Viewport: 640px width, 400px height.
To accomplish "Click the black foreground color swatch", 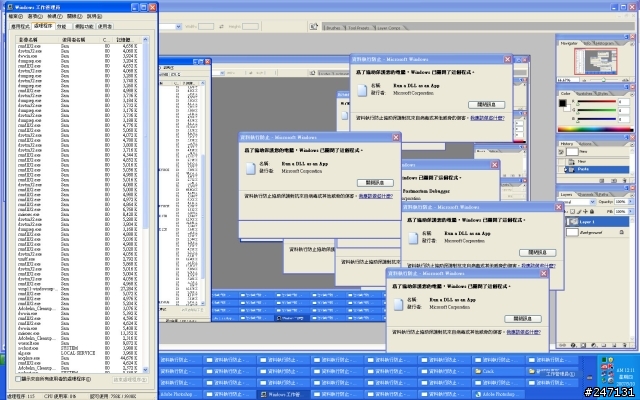I will 562,103.
